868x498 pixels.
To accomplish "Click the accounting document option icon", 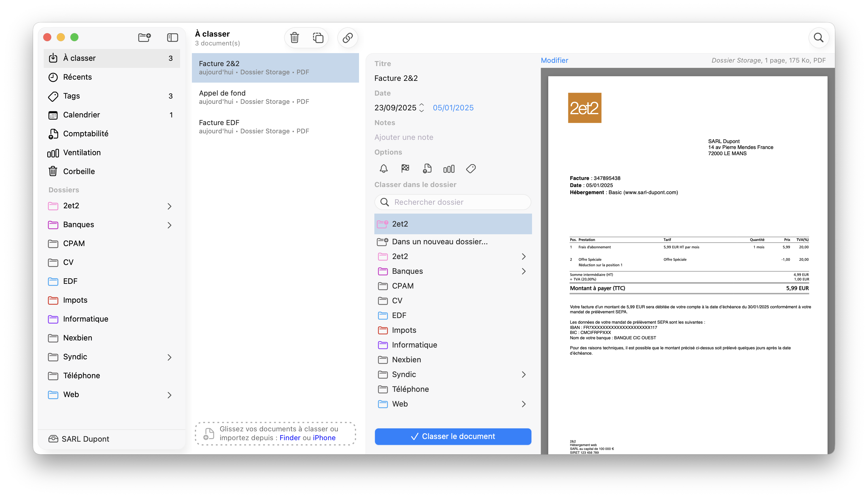I will [427, 169].
